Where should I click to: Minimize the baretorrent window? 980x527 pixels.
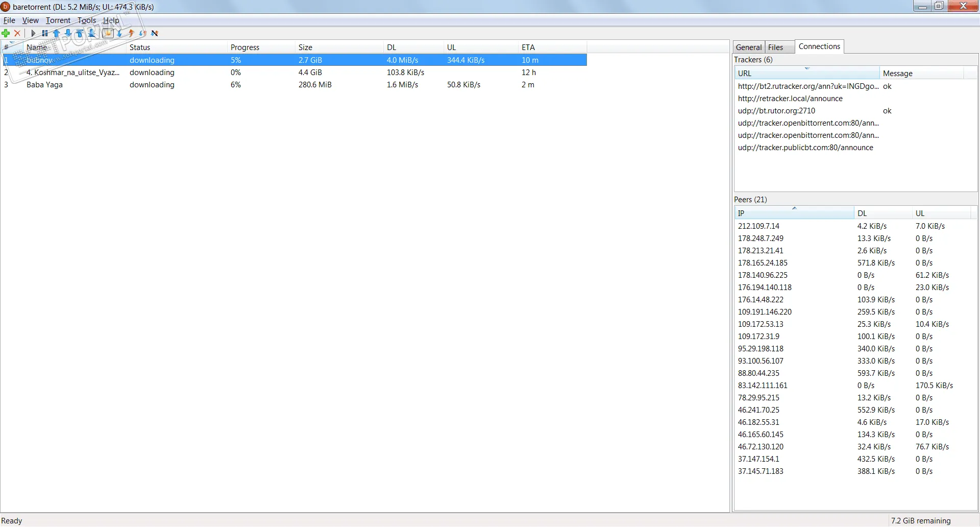[922, 6]
